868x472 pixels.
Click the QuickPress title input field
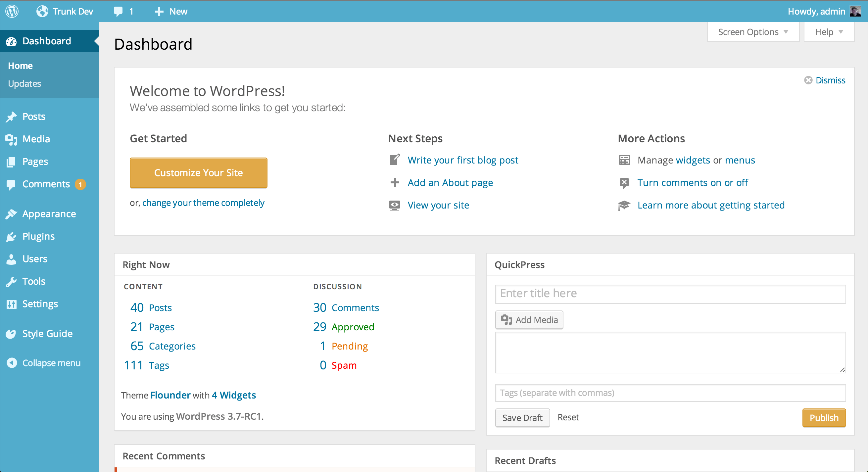click(670, 294)
